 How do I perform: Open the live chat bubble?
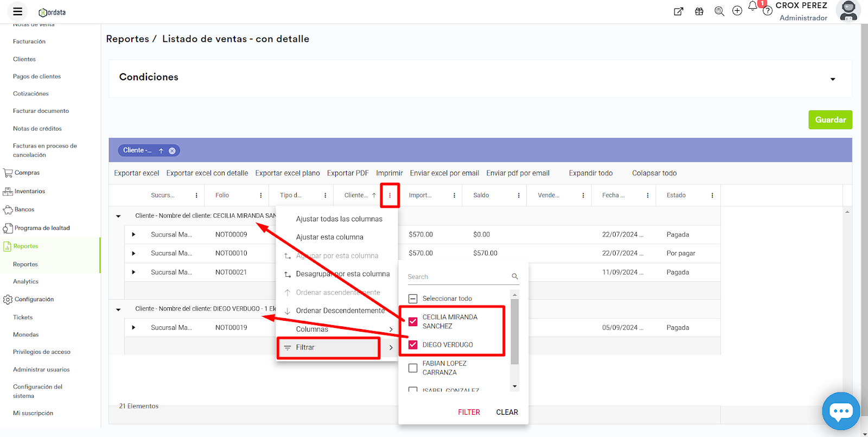pyautogui.click(x=840, y=411)
